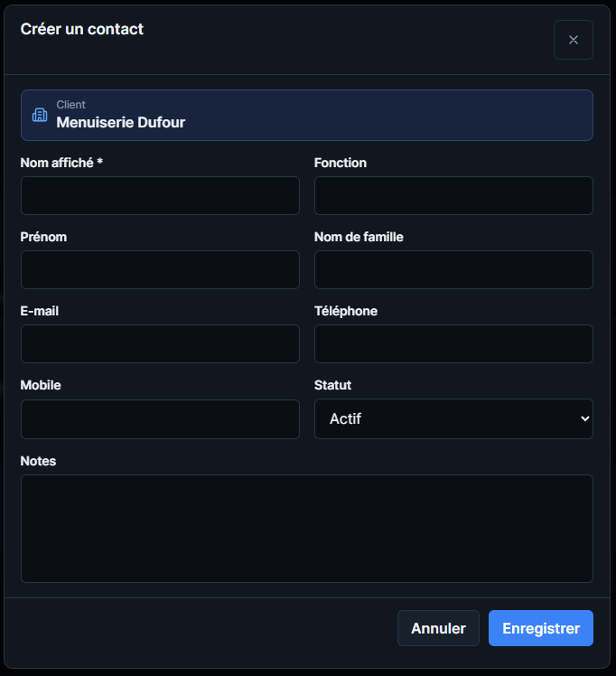Save contact with Enregistrer button

pos(541,628)
